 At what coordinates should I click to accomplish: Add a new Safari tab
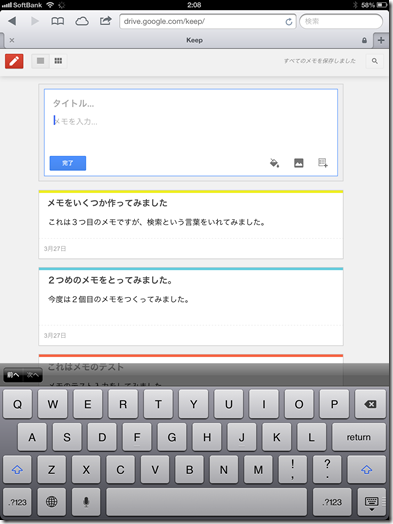pyautogui.click(x=381, y=40)
